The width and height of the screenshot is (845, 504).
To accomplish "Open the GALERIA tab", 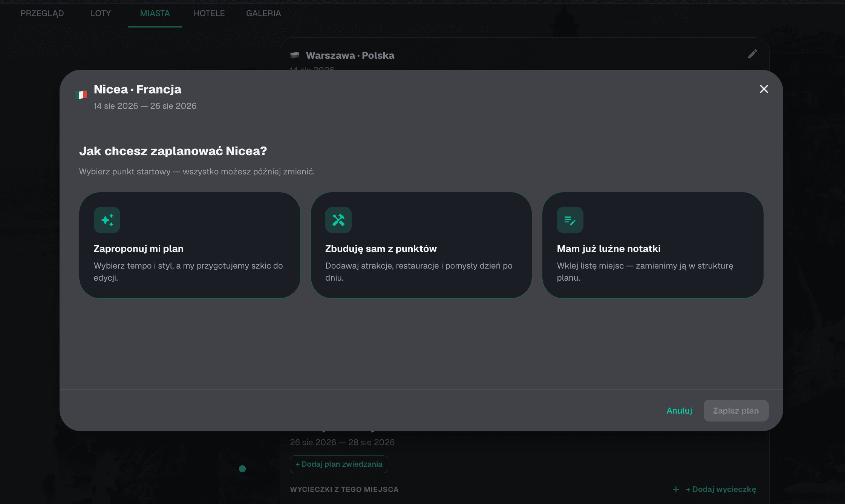I will coord(263,14).
